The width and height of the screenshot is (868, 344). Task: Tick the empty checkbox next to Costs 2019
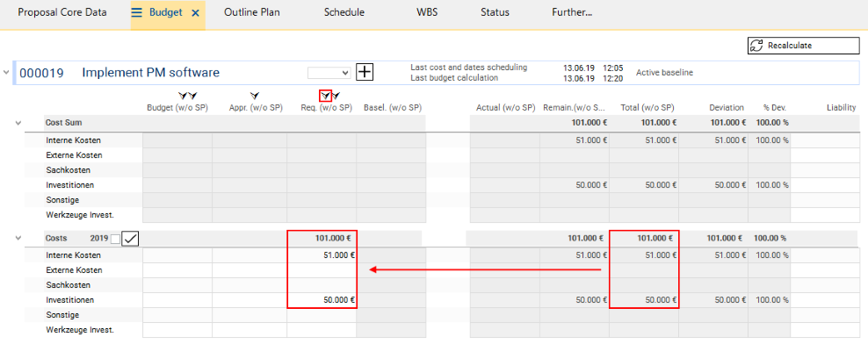coord(115,239)
